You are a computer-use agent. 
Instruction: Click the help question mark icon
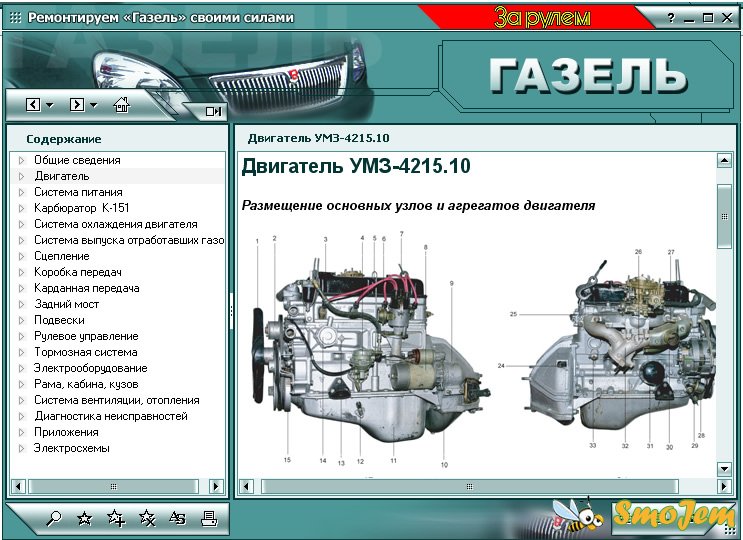(x=671, y=18)
